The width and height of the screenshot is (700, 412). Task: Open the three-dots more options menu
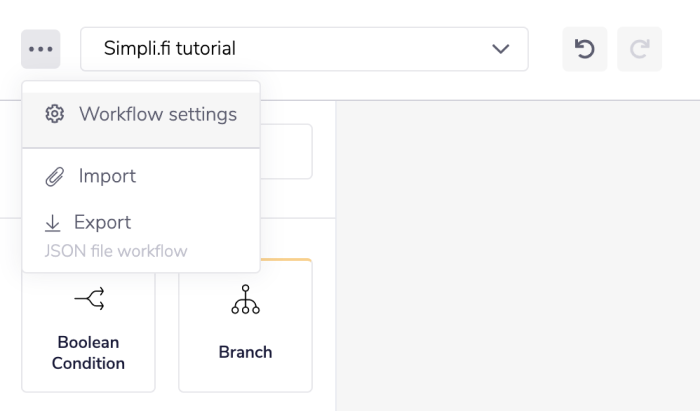click(40, 49)
